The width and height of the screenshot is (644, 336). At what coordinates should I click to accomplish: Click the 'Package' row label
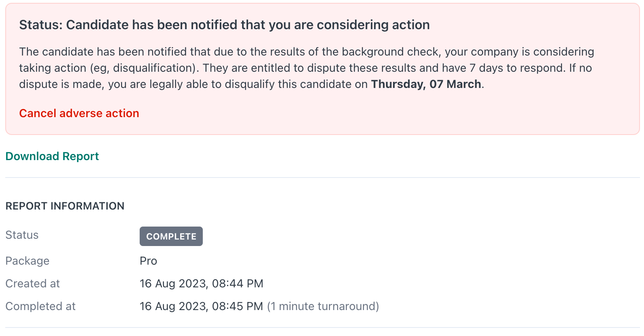pos(27,261)
